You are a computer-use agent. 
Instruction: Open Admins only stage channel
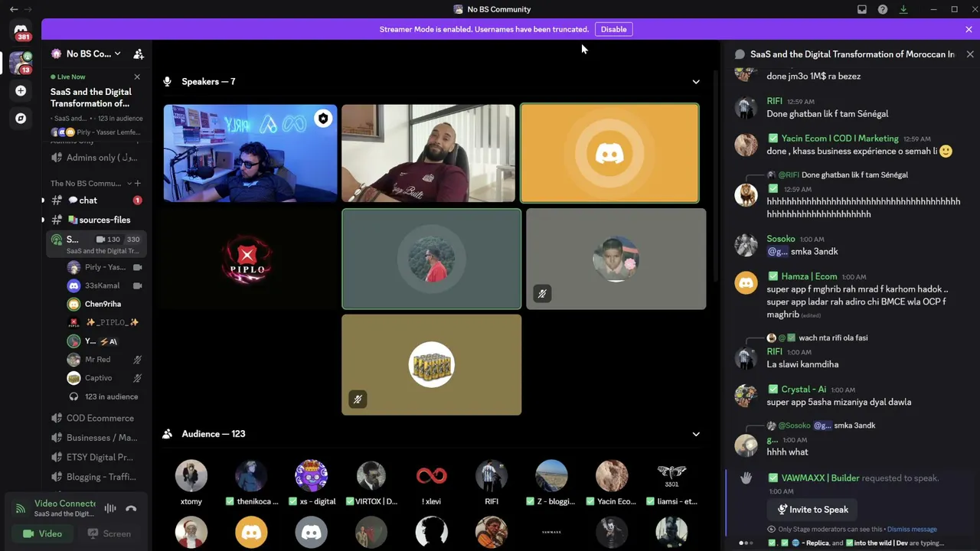point(95,158)
